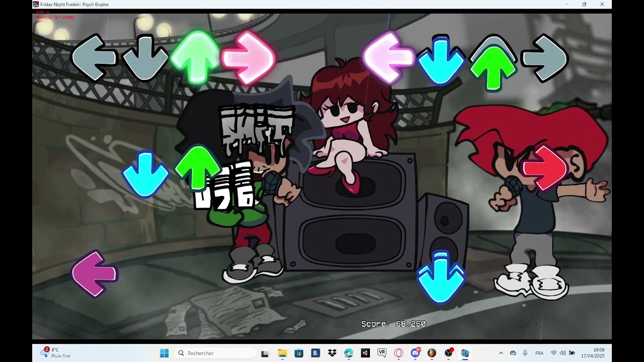Open the blue B app from the taskbar
644x362 pixels.
[315, 353]
